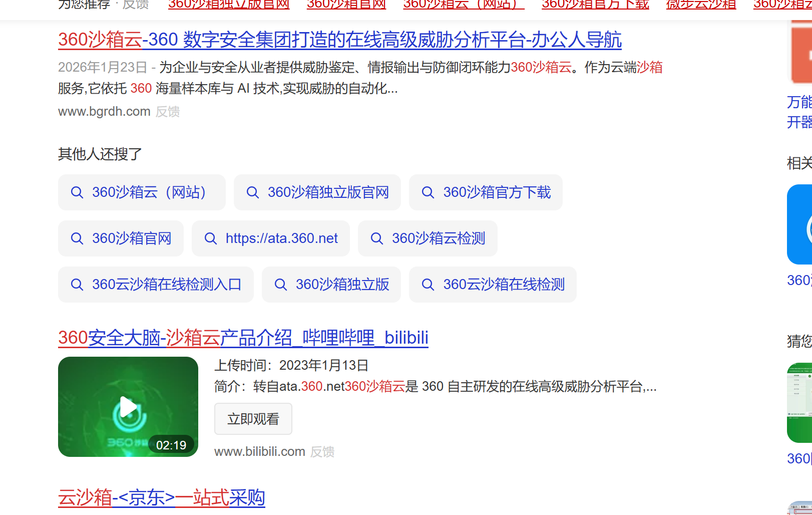
Task: Click the 2026年1月23日 result snippet
Action: click(x=360, y=78)
